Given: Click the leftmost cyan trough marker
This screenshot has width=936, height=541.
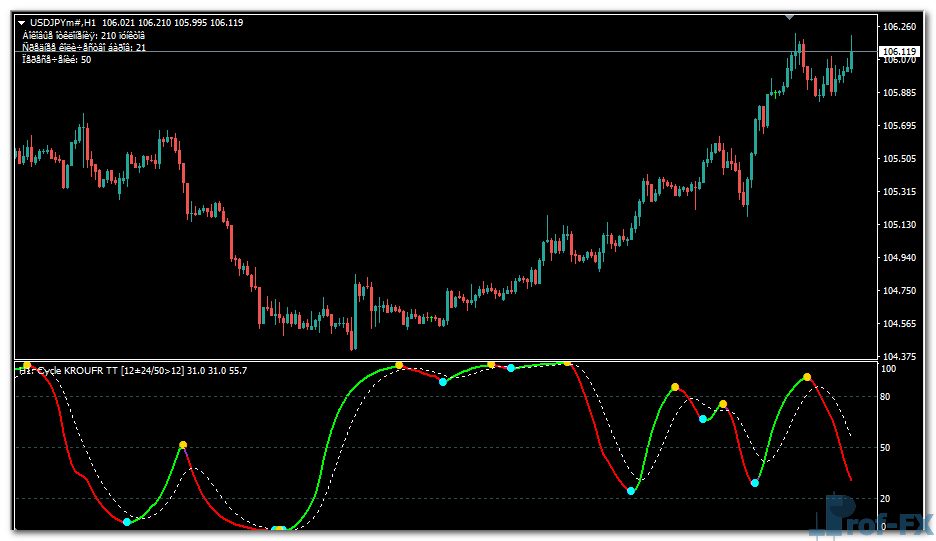Looking at the screenshot, I should (126, 522).
